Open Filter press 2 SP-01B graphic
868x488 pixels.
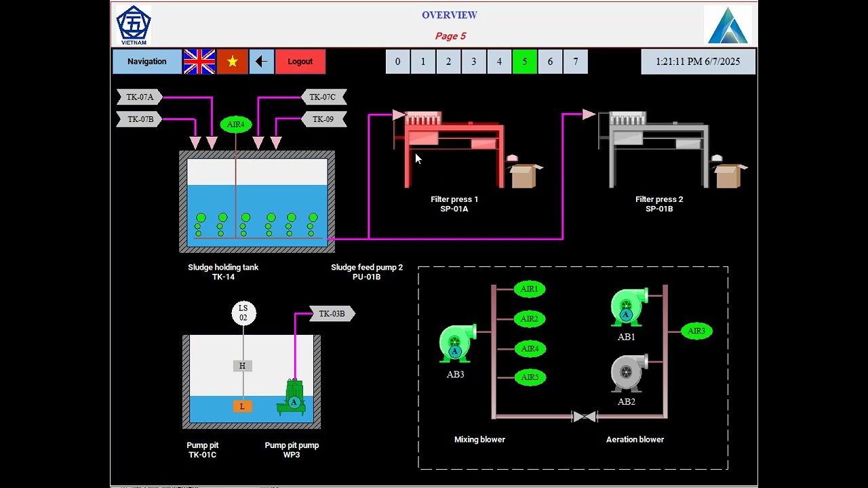[654, 150]
